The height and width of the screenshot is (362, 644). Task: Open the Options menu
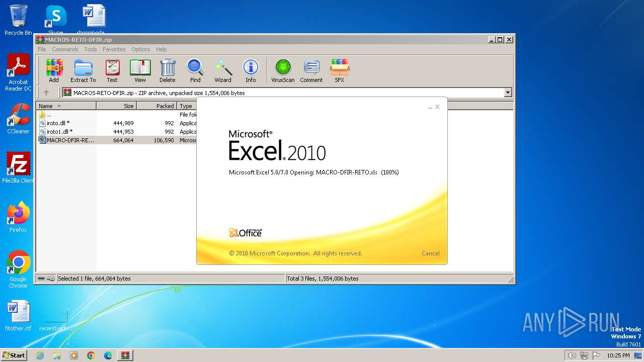point(141,49)
